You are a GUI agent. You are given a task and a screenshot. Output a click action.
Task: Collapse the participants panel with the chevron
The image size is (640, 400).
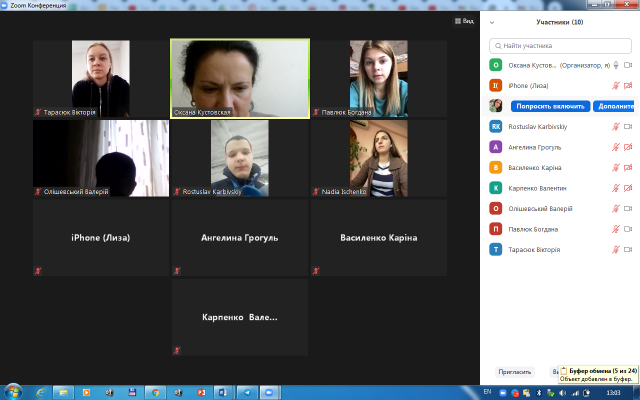pos(492,22)
